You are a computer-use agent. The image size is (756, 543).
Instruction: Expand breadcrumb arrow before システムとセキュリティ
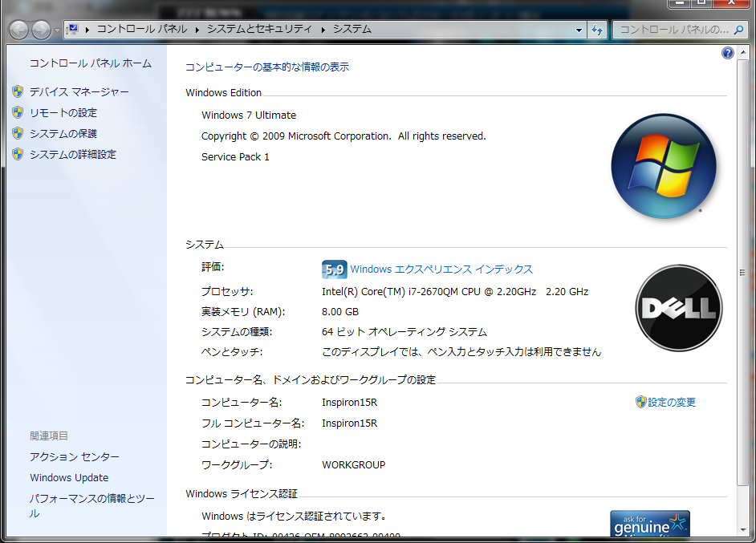point(197,30)
